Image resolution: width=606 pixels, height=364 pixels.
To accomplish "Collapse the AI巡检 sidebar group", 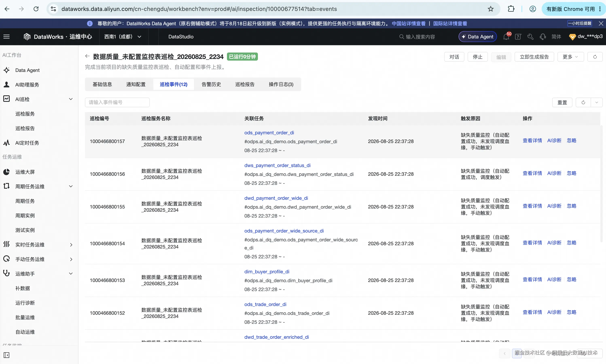I will (x=71, y=99).
